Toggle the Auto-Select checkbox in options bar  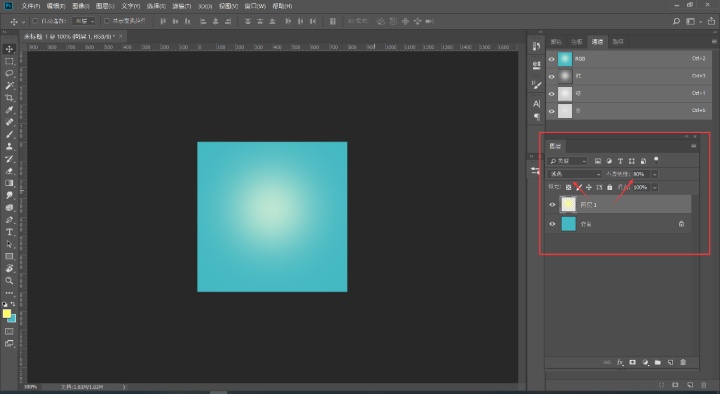[x=35, y=21]
